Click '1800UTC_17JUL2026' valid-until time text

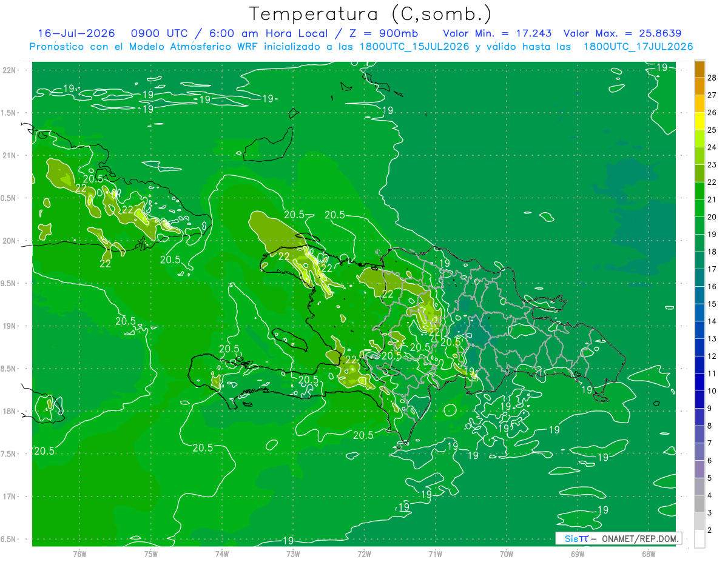[638, 47]
